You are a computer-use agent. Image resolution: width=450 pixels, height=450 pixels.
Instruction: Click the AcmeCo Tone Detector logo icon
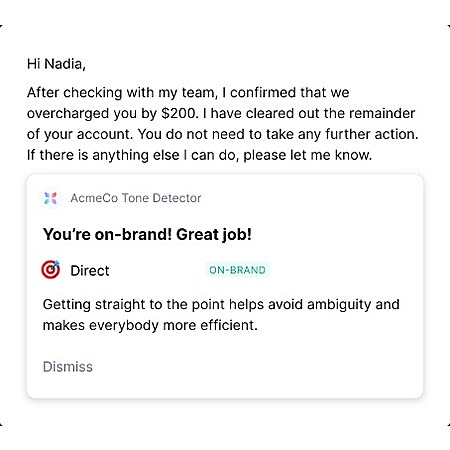point(50,198)
